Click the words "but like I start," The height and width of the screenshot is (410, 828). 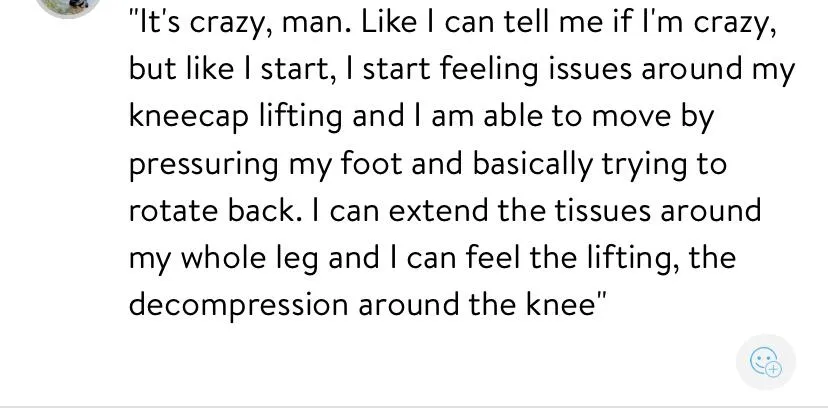237,70
